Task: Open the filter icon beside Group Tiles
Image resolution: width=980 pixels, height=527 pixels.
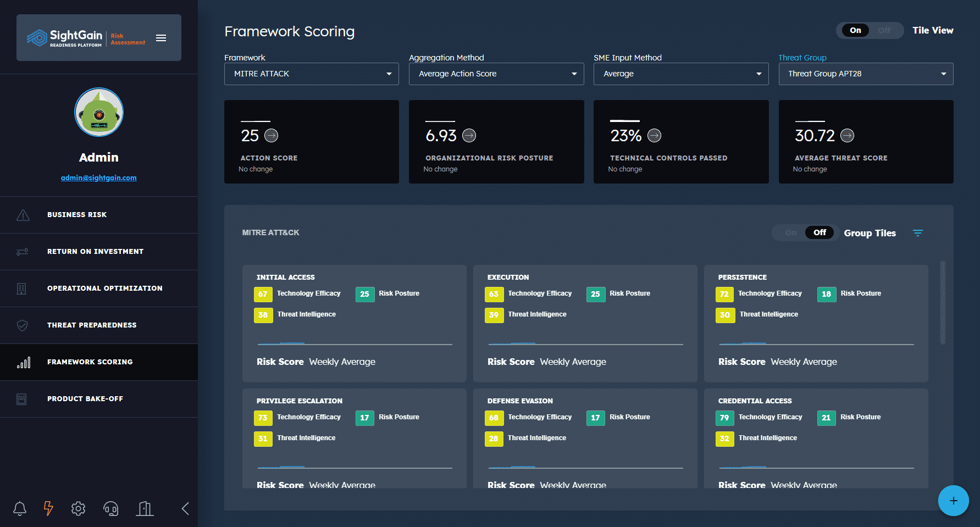Action: 918,233
